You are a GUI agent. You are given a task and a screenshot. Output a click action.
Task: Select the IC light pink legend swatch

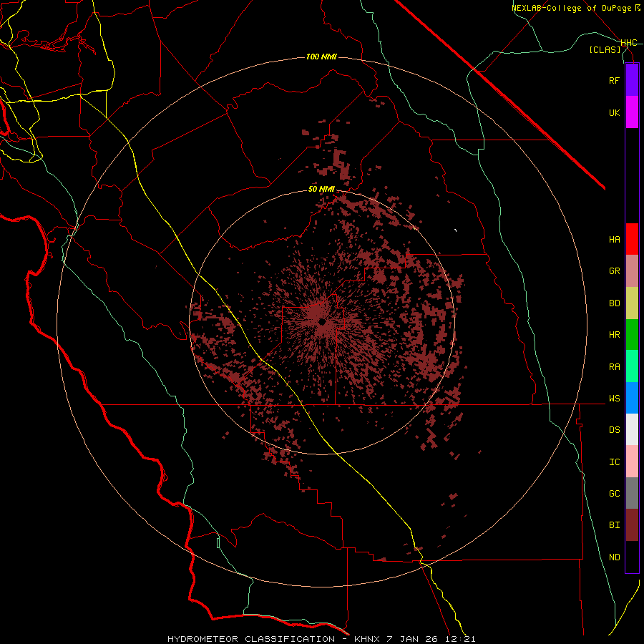point(632,462)
